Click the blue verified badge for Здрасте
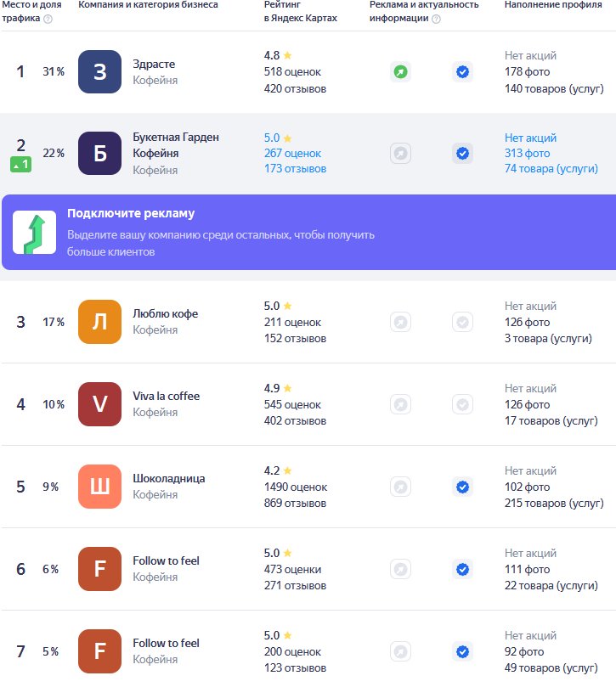This screenshot has width=616, height=687. point(462,72)
